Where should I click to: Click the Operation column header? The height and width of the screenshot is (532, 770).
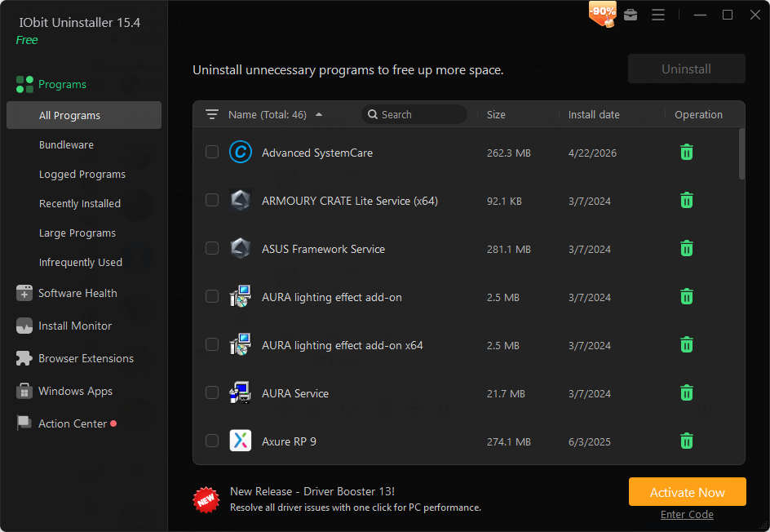point(698,114)
